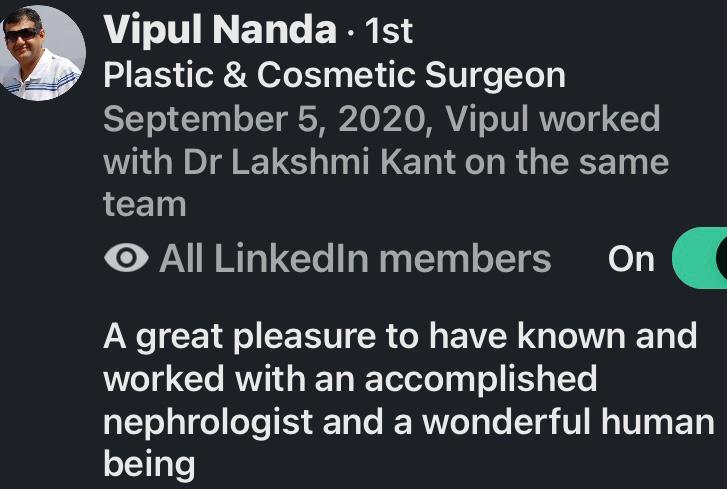Open Vipul Nanda's profile photo
This screenshot has height=489, width=727.
(x=40, y=54)
